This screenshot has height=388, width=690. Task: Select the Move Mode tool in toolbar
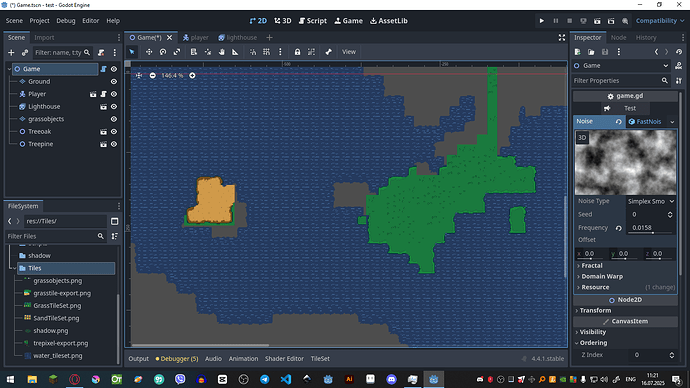coord(149,52)
